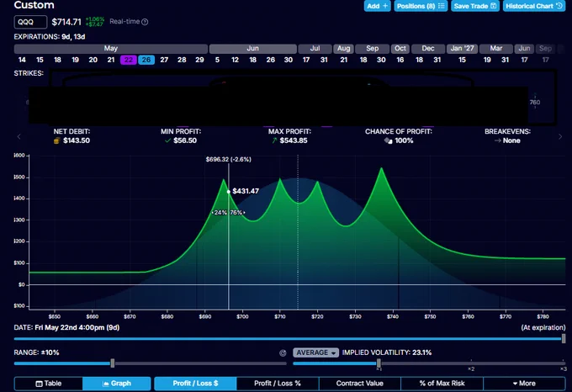Select the Contract Value tab
The image size is (572, 392).
[360, 384]
